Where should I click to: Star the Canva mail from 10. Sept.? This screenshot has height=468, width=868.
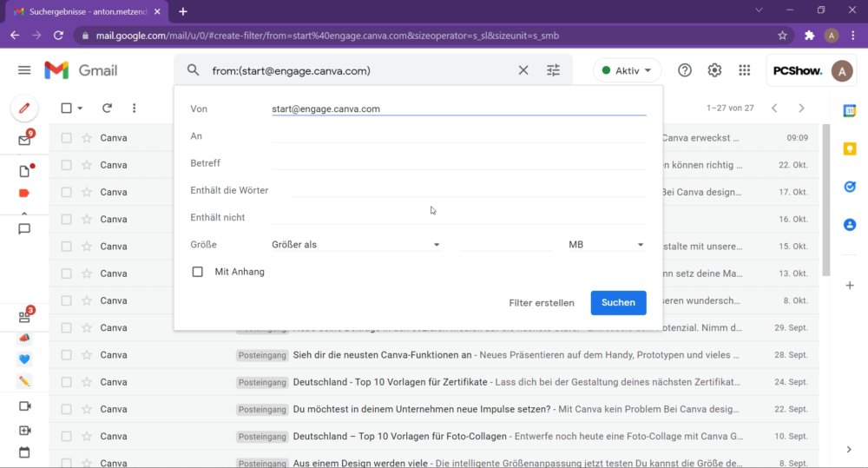coord(87,437)
